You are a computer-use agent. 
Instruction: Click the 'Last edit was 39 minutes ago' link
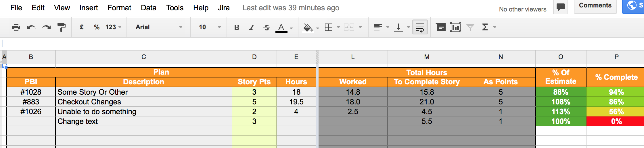click(x=291, y=8)
